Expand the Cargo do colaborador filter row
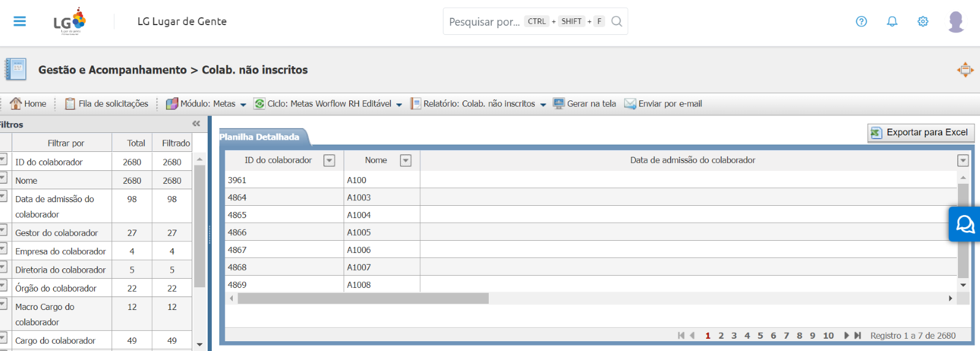980x351 pixels. coord(3,338)
